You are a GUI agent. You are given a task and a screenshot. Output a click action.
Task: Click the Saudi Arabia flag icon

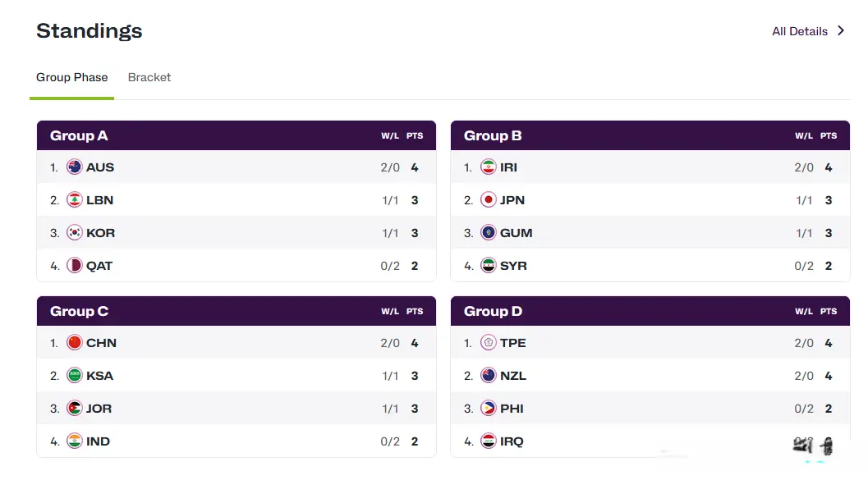pyautogui.click(x=75, y=376)
